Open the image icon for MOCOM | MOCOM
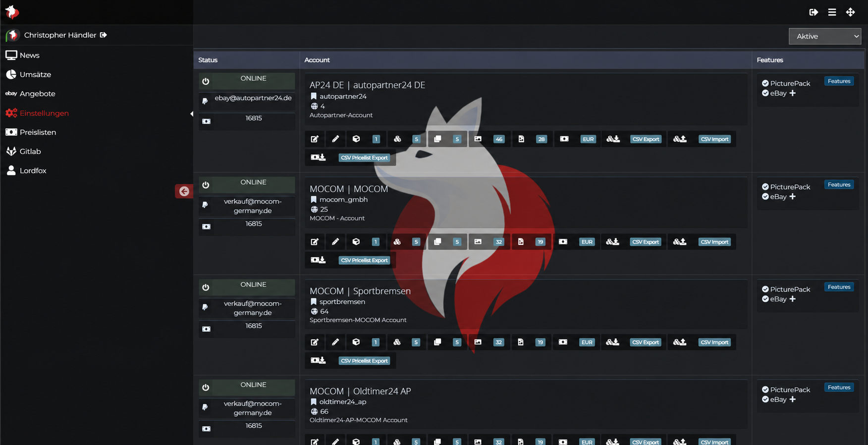Screen dimensions: 868x445 pyautogui.click(x=478, y=242)
